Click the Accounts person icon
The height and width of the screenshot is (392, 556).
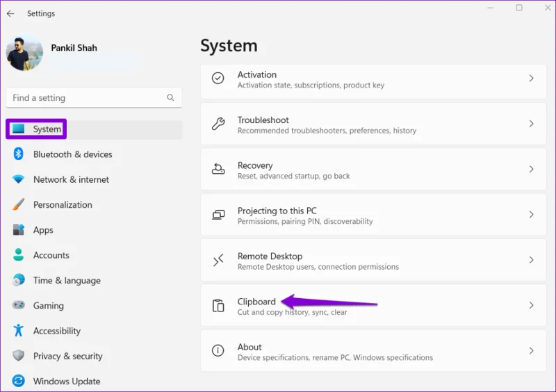pos(19,254)
